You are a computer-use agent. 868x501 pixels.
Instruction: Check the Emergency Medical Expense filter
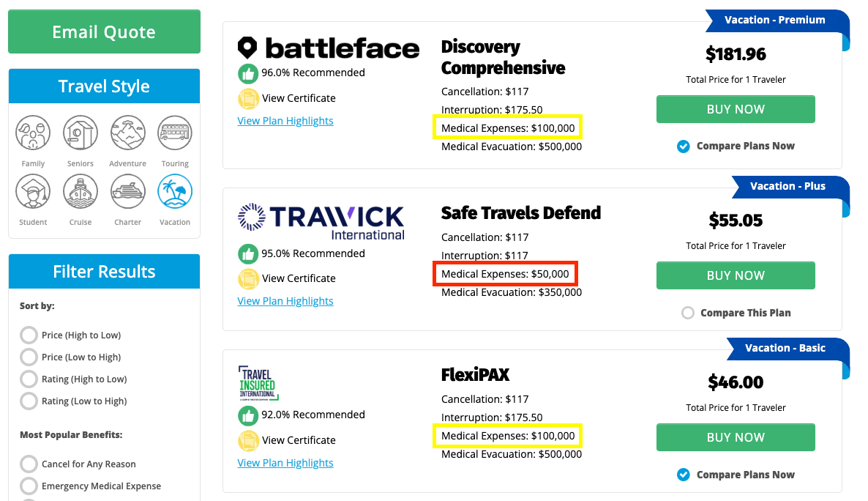coord(28,486)
